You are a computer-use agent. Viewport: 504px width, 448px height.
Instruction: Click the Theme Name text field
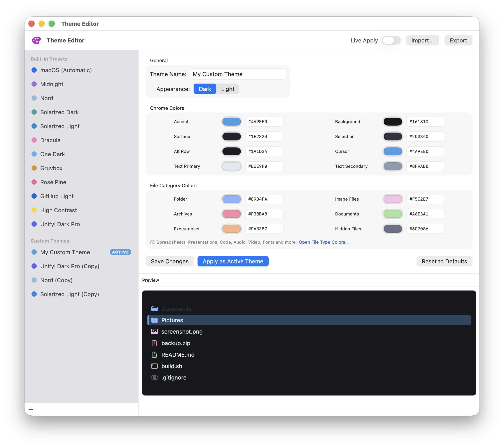point(238,74)
